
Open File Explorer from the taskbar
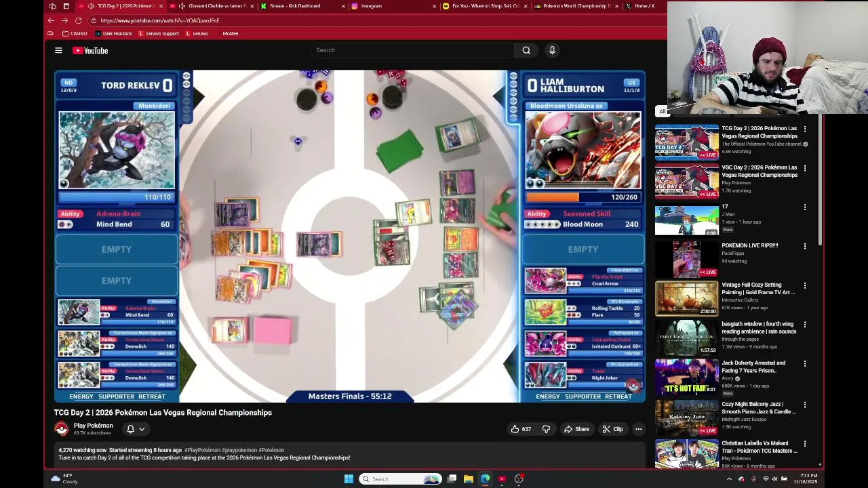click(468, 479)
